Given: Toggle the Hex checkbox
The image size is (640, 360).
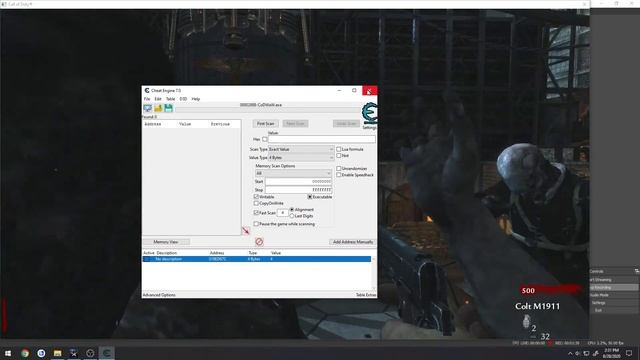Looking at the screenshot, I should [265, 139].
